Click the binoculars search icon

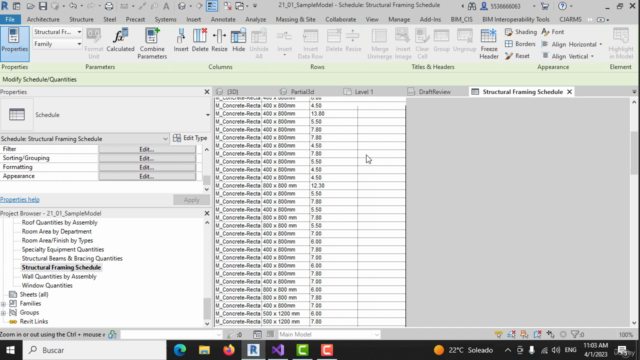click(472, 6)
